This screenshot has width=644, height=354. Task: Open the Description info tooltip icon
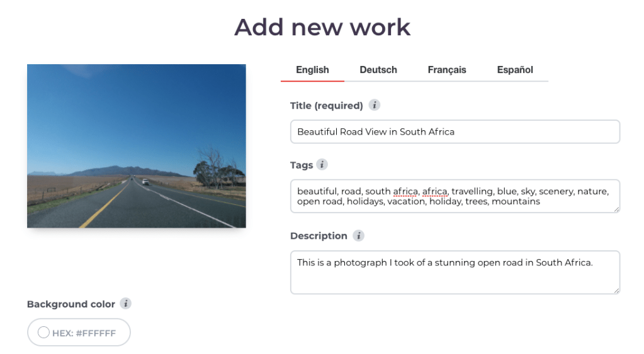click(358, 236)
